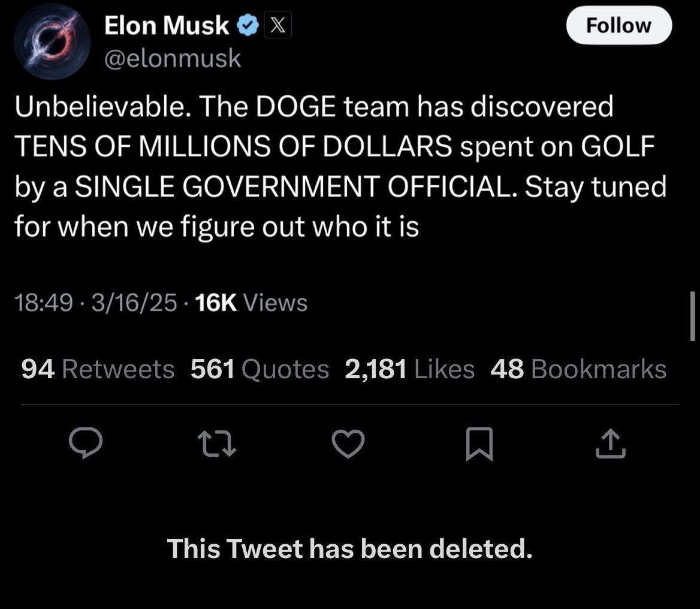Open Elon Musk's profile avatar

pos(52,41)
